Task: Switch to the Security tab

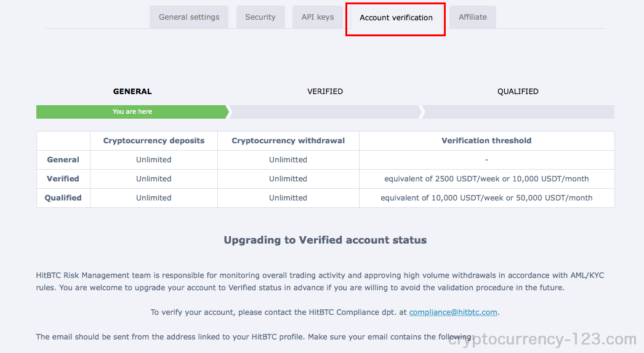Action: [x=260, y=17]
